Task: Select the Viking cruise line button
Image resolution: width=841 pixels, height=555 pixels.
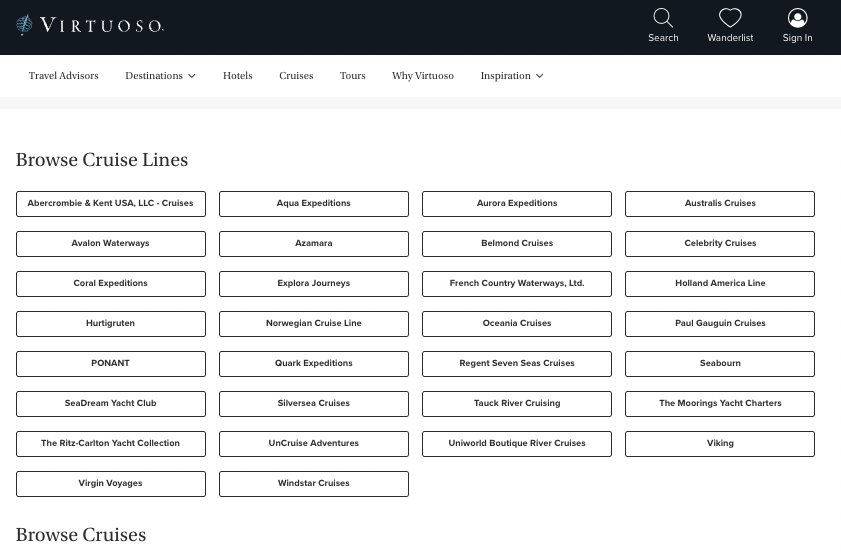Action: pyautogui.click(x=720, y=444)
